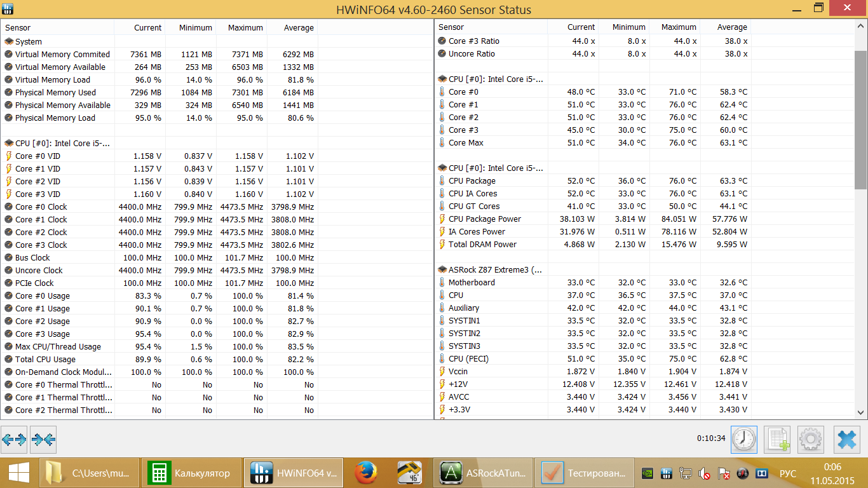Select the Core #3 Usage row
This screenshot has height=488, width=868.
click(x=159, y=334)
